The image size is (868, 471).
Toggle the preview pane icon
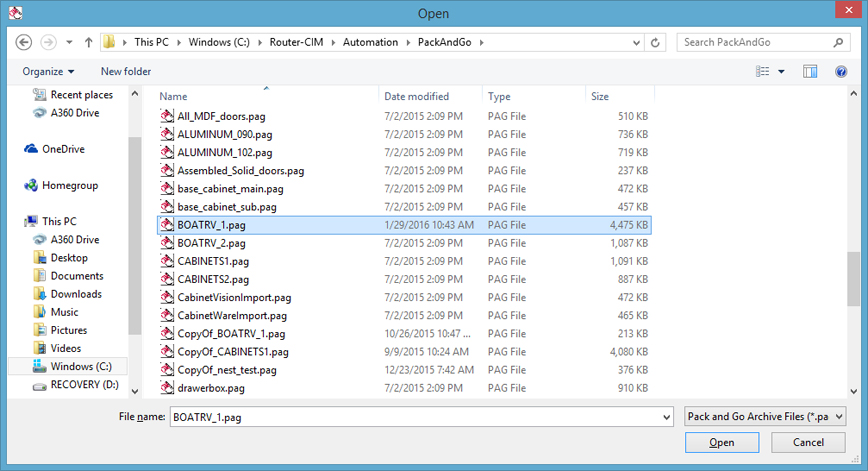[x=810, y=71]
